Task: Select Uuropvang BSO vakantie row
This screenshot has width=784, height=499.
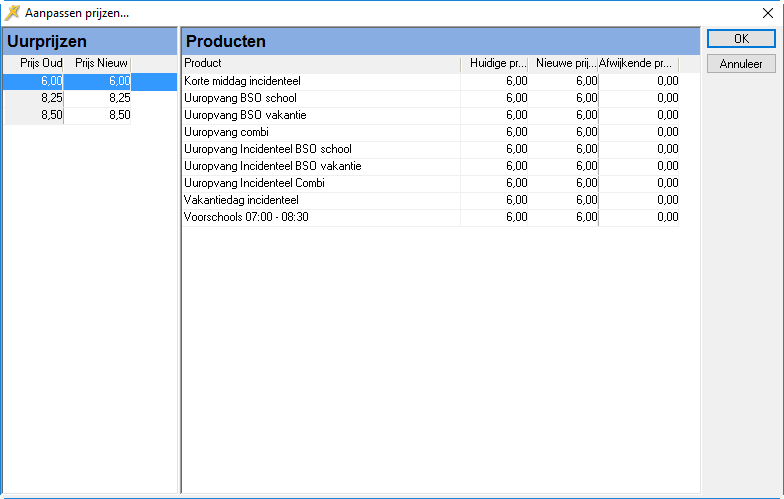Action: (246, 115)
